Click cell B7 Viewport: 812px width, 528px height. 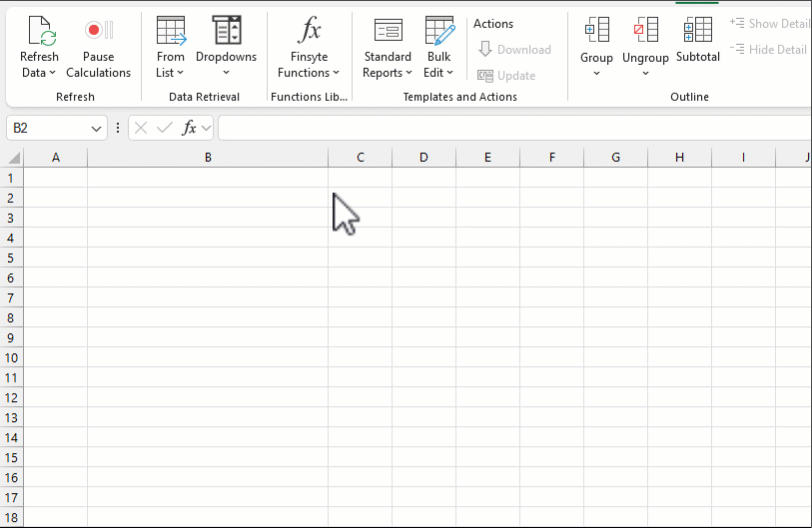click(x=208, y=298)
